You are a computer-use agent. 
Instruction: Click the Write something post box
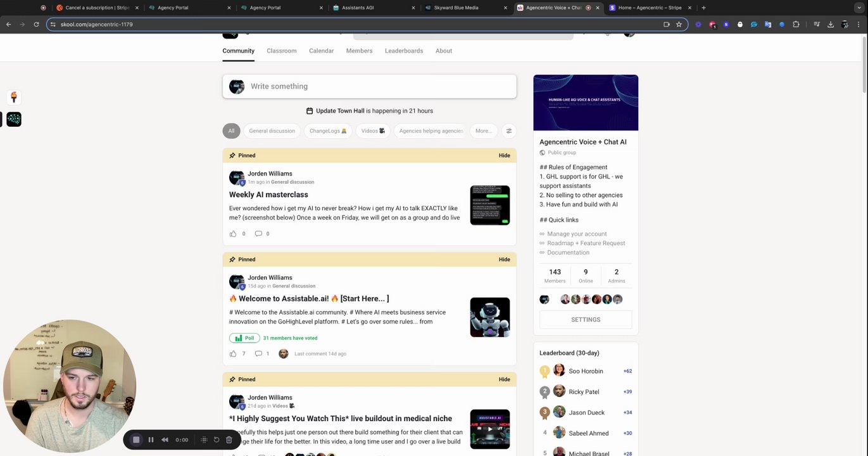tap(369, 86)
